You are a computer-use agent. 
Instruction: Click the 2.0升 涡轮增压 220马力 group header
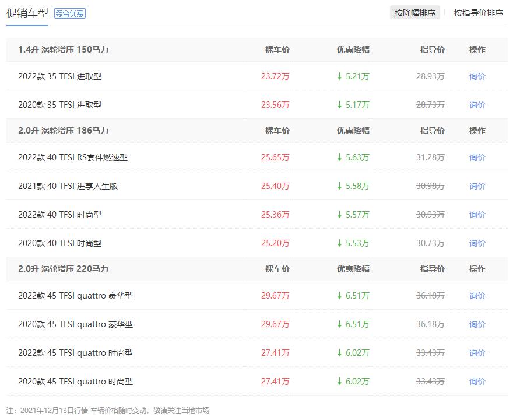click(63, 269)
